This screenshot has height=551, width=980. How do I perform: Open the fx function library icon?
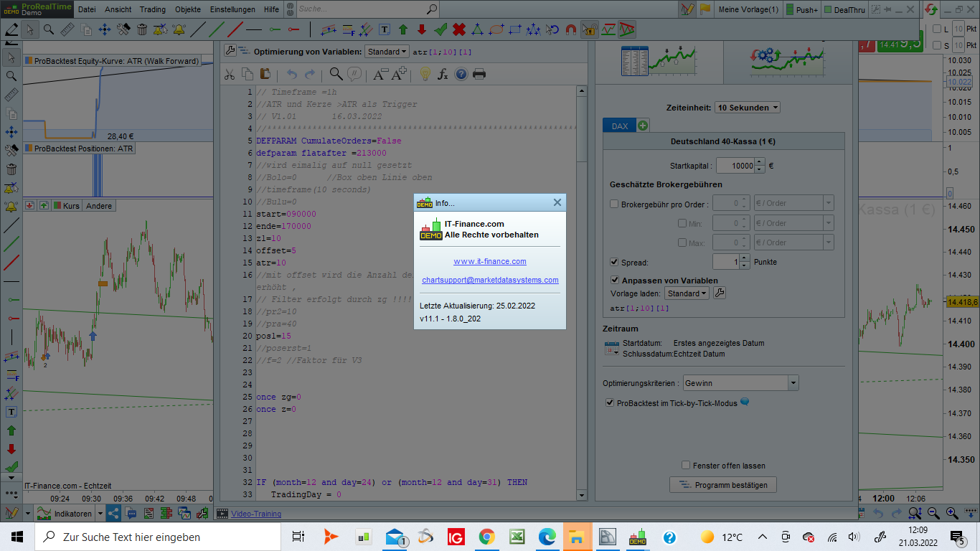click(x=443, y=74)
